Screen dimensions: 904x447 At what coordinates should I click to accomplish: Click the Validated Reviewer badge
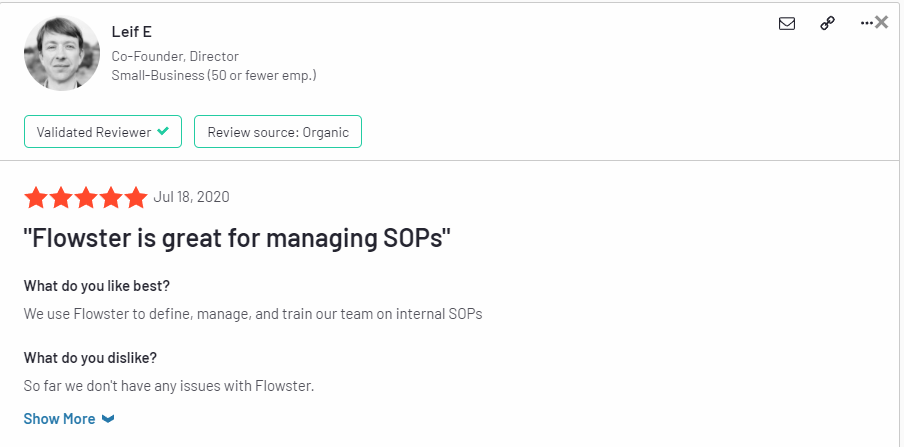click(103, 132)
